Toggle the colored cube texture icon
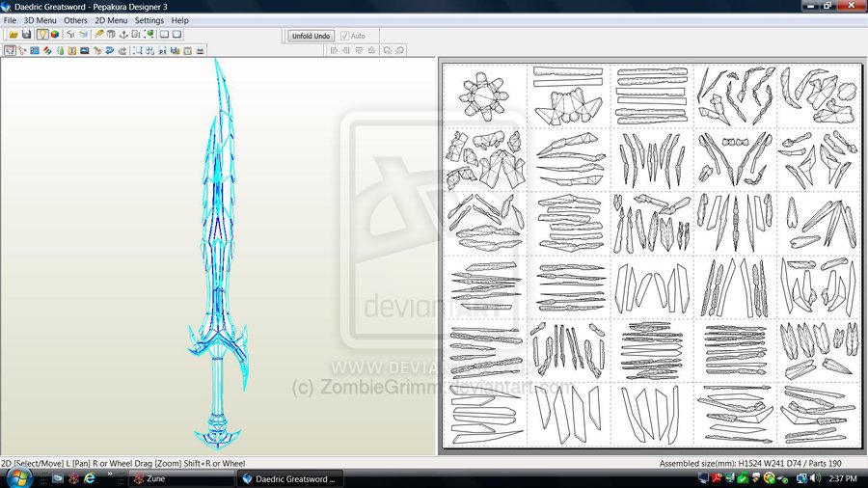 pyautogui.click(x=55, y=35)
